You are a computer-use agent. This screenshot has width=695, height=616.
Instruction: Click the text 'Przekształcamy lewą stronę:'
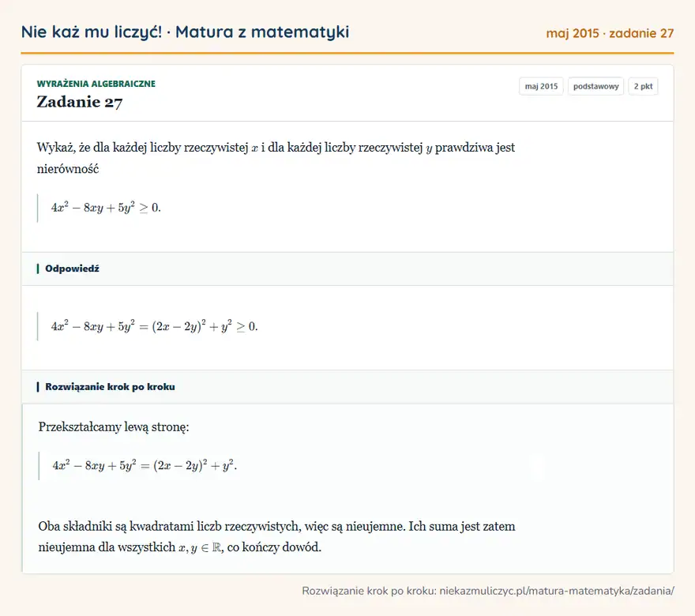click(x=114, y=426)
